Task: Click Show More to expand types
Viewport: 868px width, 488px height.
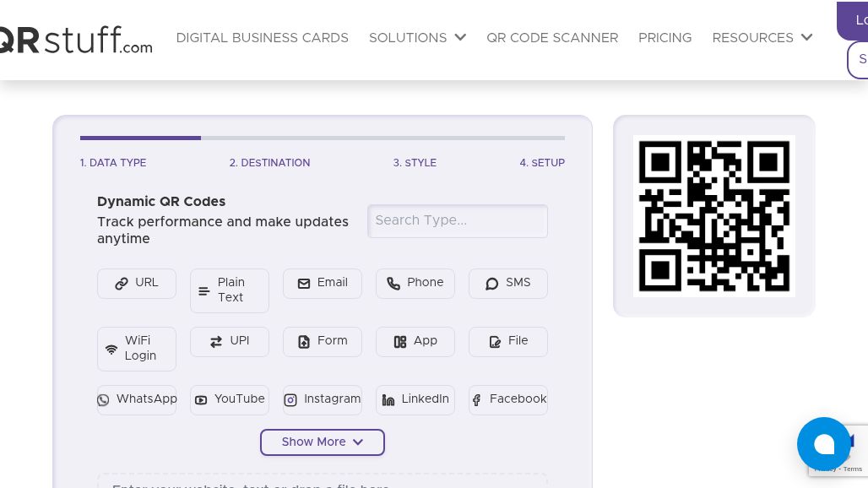Action: click(322, 442)
